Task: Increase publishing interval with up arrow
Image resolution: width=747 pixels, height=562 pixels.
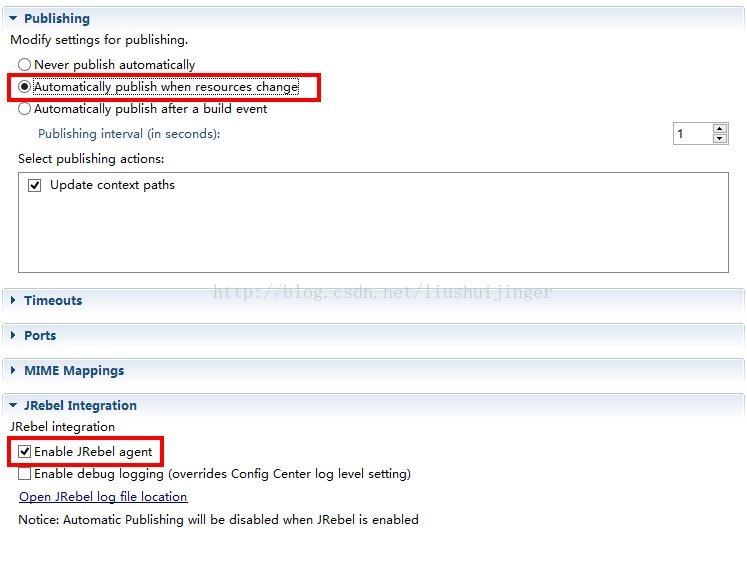Action: pos(719,128)
